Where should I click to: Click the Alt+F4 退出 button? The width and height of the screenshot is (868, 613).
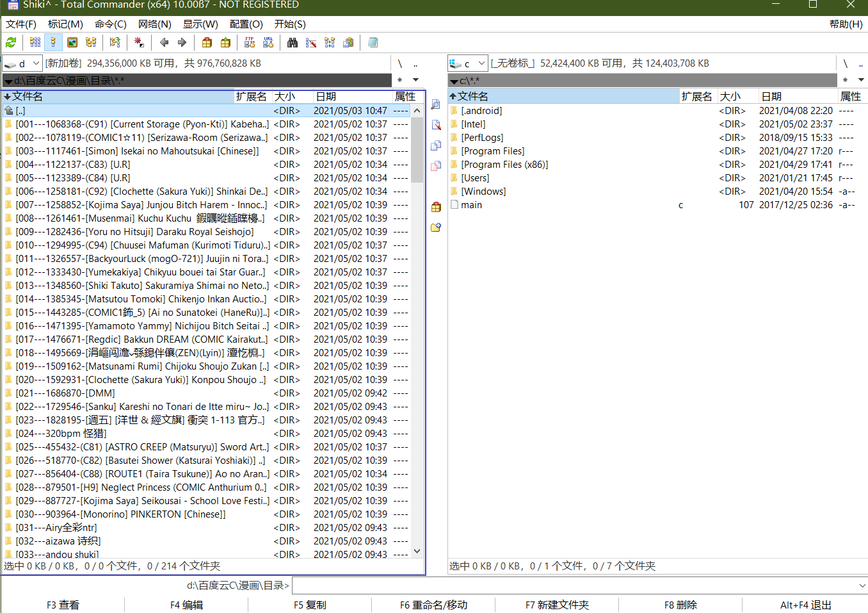[x=805, y=605]
